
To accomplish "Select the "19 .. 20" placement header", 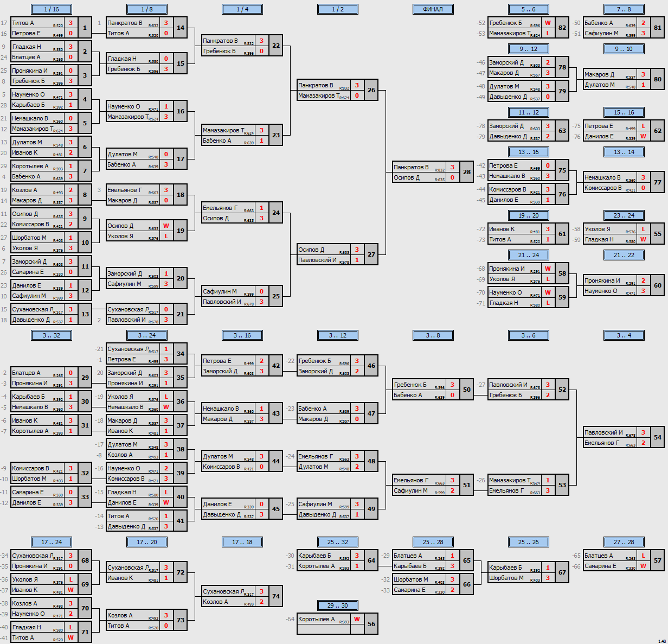I will [x=529, y=215].
